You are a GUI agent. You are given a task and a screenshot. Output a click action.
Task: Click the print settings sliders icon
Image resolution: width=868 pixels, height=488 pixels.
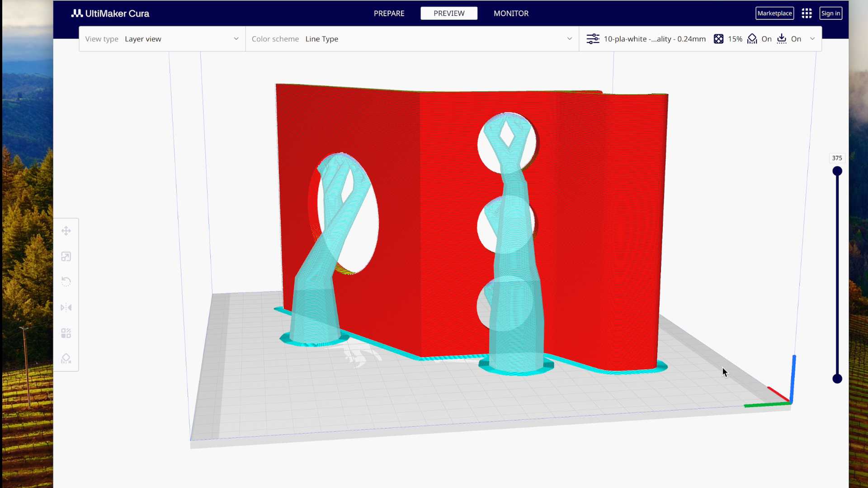(x=593, y=39)
